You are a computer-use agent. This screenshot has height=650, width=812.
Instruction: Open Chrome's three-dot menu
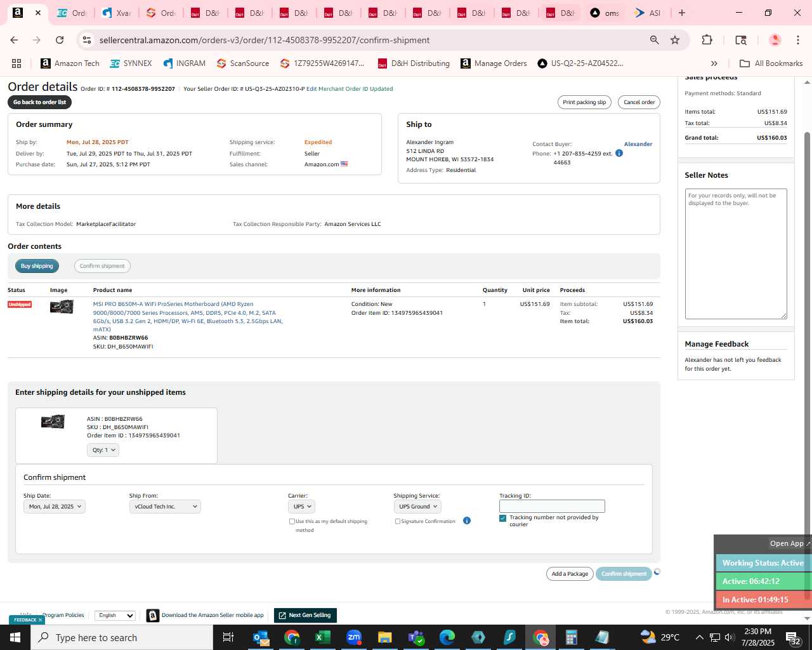(x=797, y=40)
